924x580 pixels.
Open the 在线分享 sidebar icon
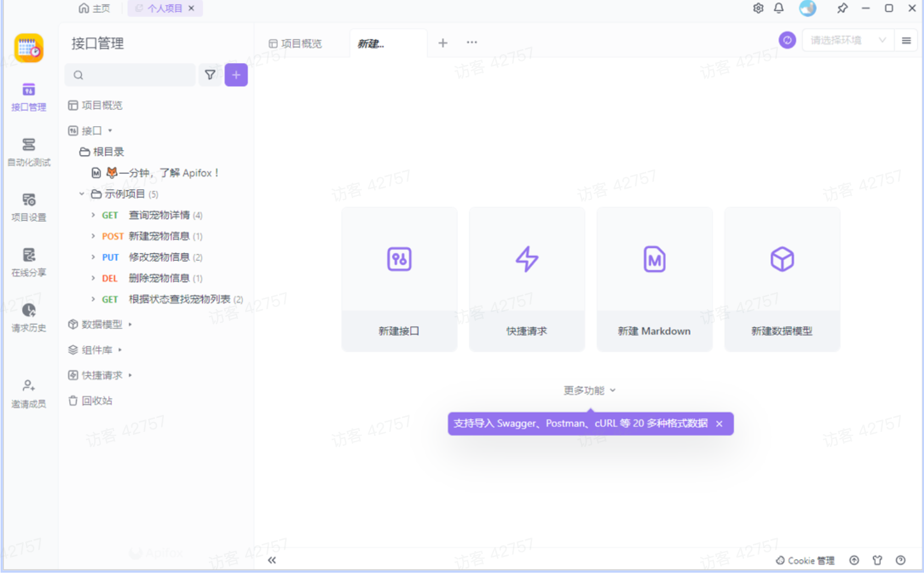pyautogui.click(x=29, y=262)
